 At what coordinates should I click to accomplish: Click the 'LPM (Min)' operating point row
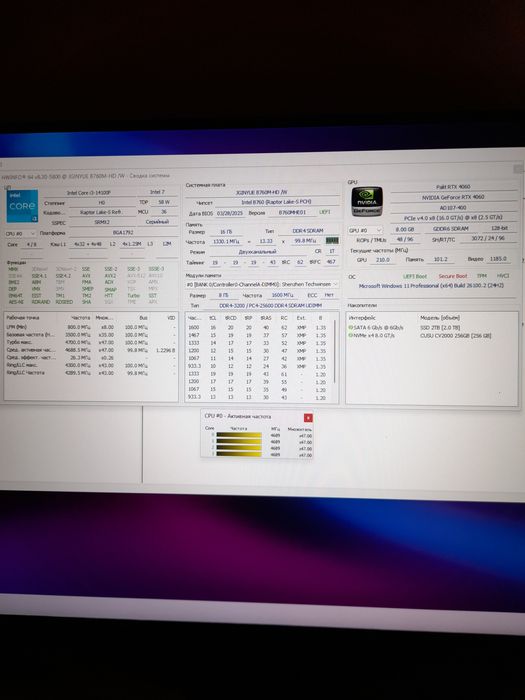click(x=91, y=327)
